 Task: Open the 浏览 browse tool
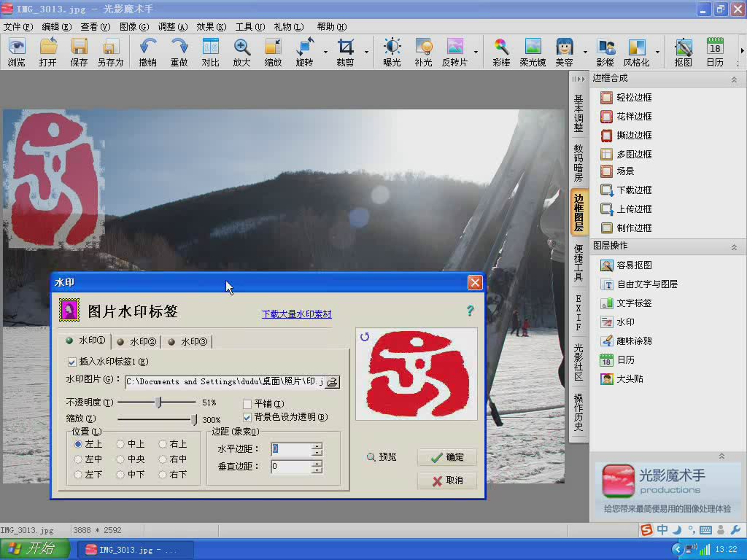tap(17, 52)
